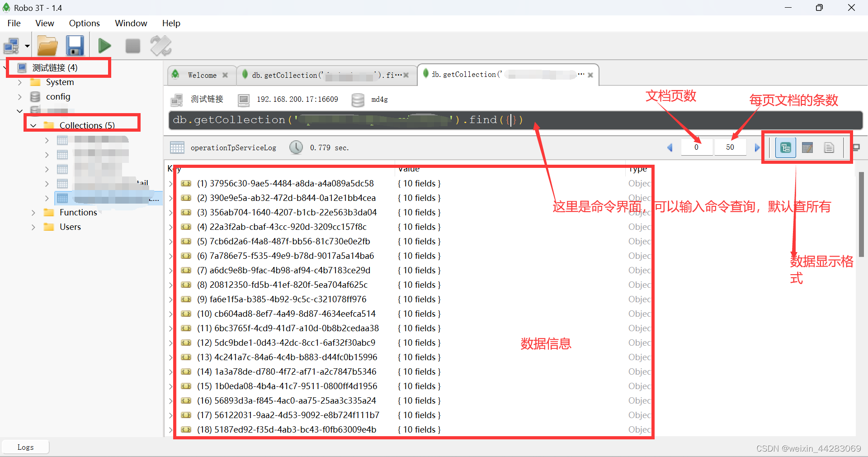Viewport: 868px width, 457px height.
Task: Select row (7) a6dc9e8b-9fac-4b98-af94-c4b7183ce29d
Action: [x=283, y=271]
